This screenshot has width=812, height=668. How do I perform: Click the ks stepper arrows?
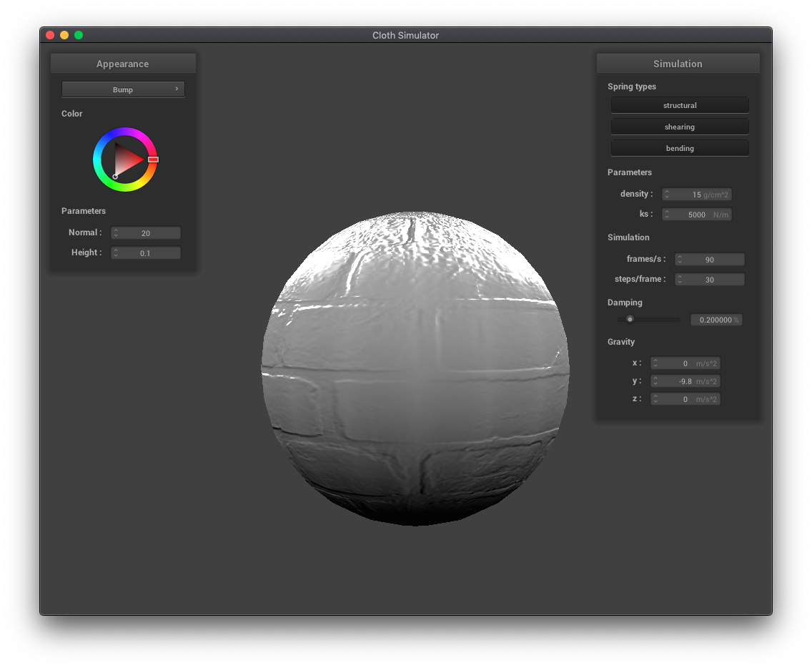(x=667, y=214)
